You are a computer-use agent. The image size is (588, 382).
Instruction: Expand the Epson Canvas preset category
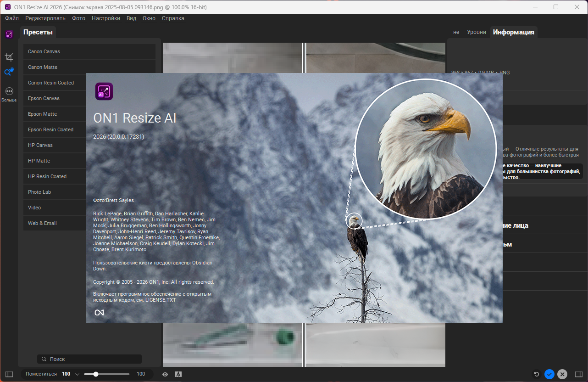tap(55, 98)
